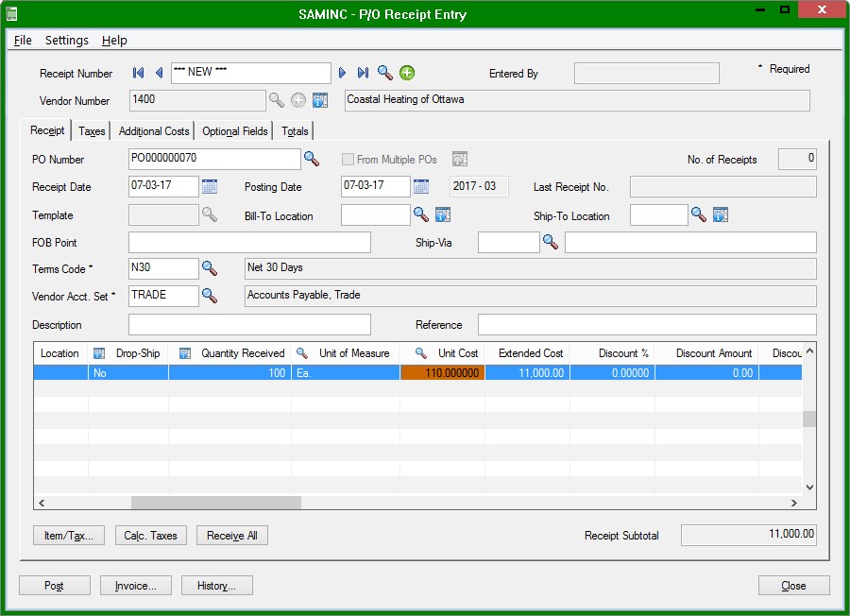Click Ship-To Location info icon

coord(721,215)
